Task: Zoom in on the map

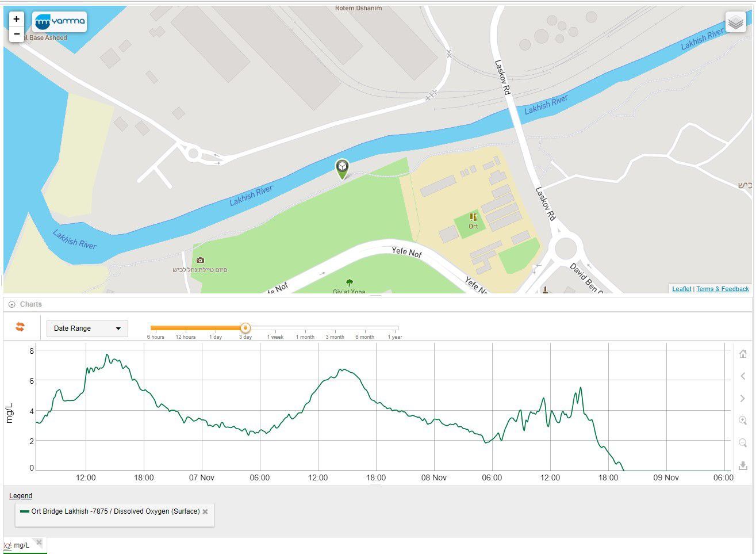Action: pyautogui.click(x=16, y=19)
